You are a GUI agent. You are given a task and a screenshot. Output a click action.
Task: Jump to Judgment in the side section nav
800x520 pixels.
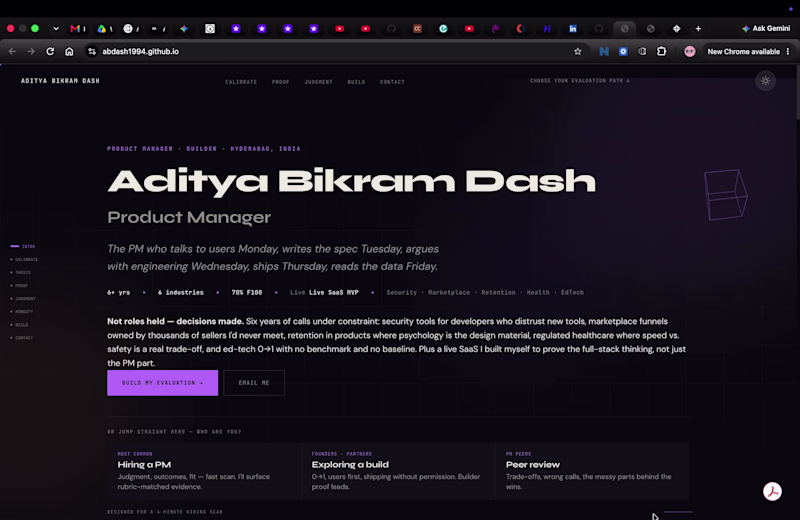(x=23, y=299)
